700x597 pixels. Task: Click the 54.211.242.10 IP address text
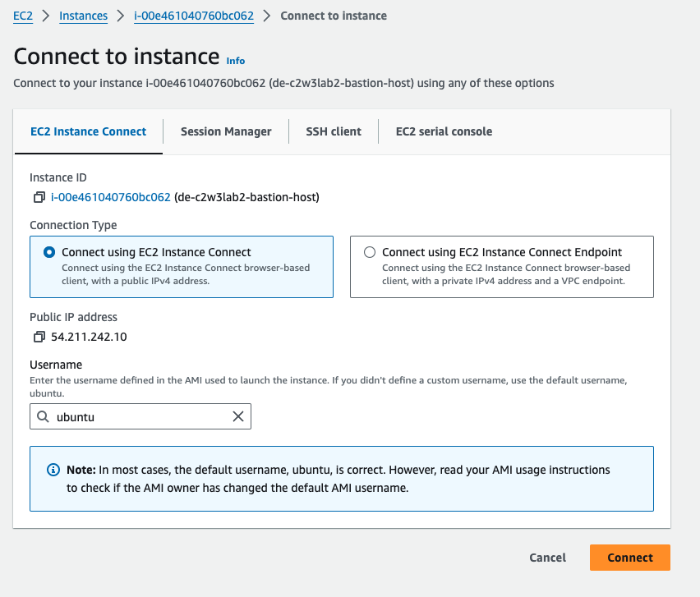89,337
